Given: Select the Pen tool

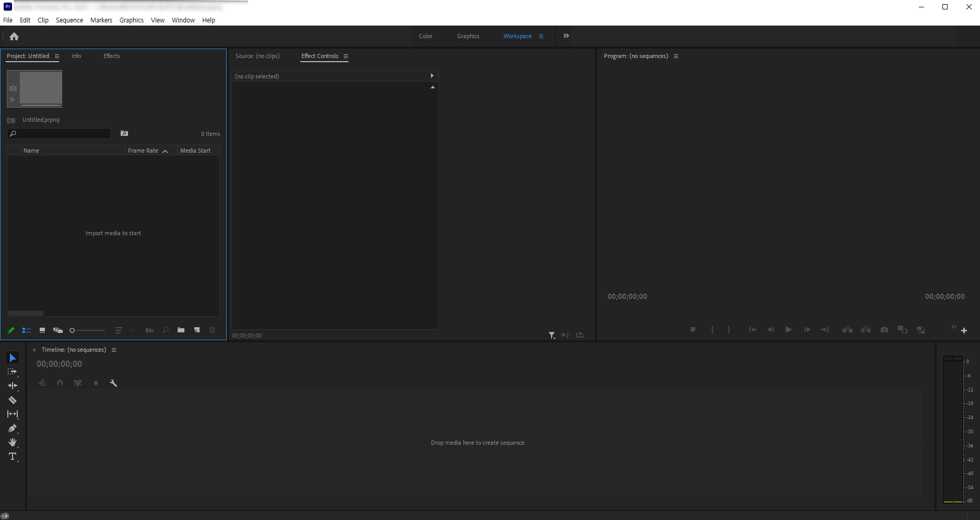Looking at the screenshot, I should pyautogui.click(x=13, y=428).
